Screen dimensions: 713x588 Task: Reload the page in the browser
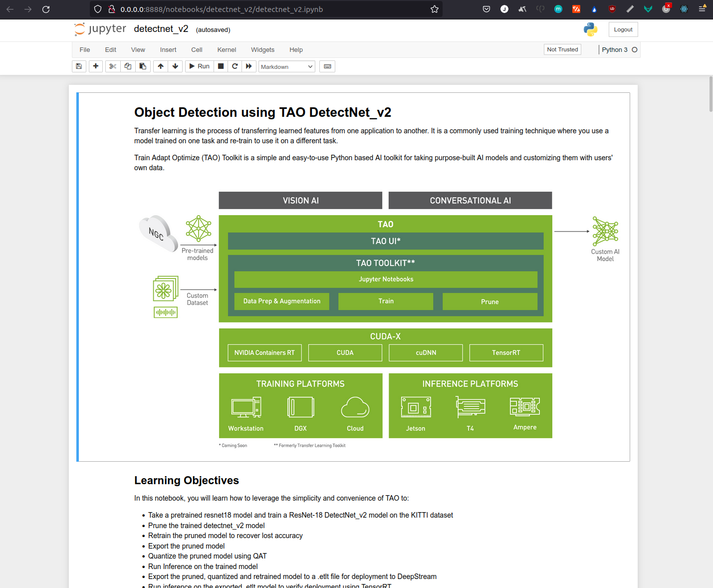point(46,9)
